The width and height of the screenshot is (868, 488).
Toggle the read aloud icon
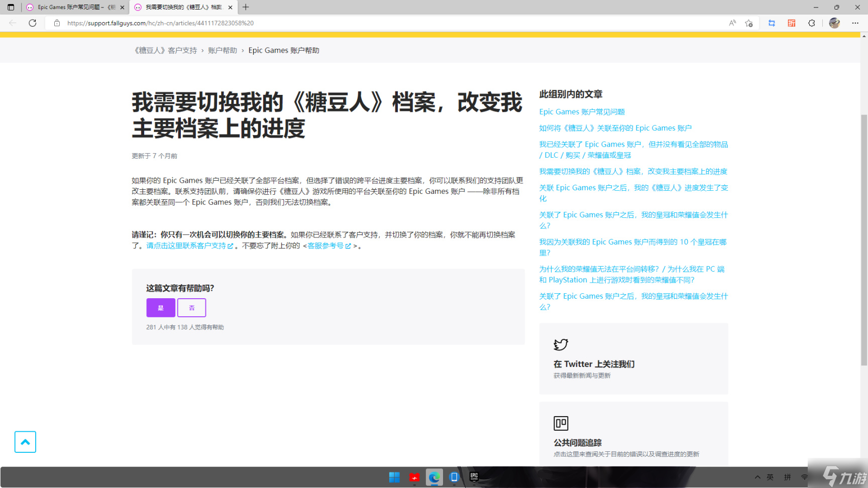click(732, 23)
